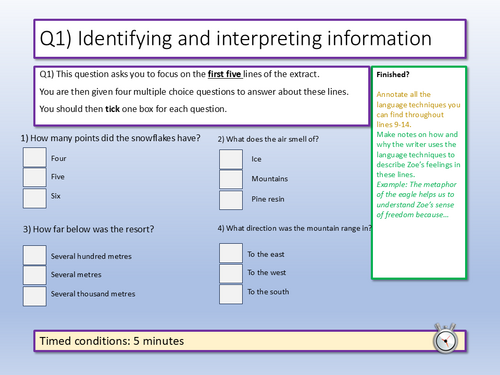
Task: Tick the Five checkbox
Action: (x=35, y=177)
